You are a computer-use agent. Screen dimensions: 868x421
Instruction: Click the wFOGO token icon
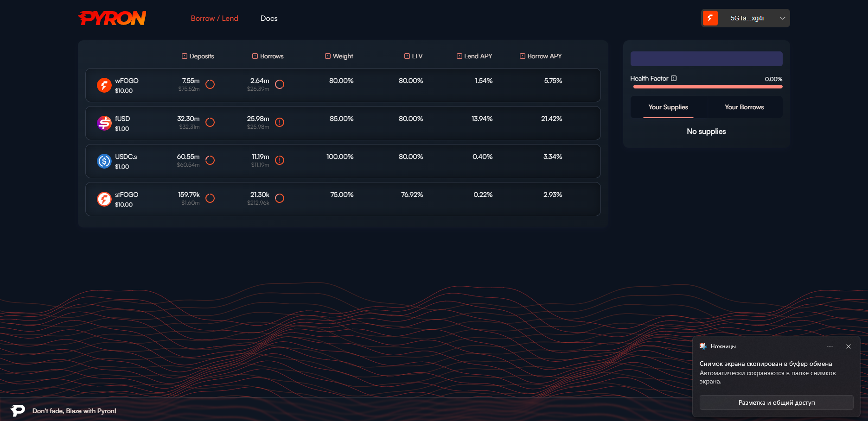coord(104,85)
